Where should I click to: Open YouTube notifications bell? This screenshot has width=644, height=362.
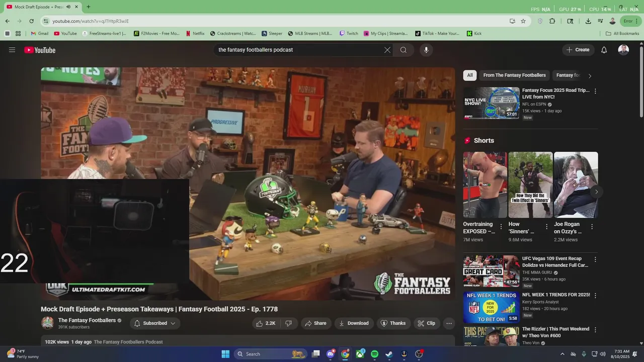pyautogui.click(x=604, y=50)
